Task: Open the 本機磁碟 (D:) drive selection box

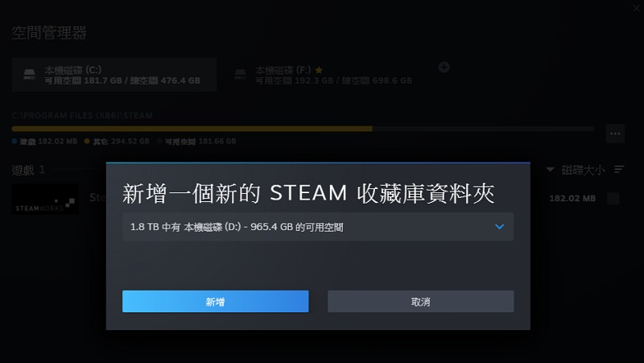Action: [317, 227]
